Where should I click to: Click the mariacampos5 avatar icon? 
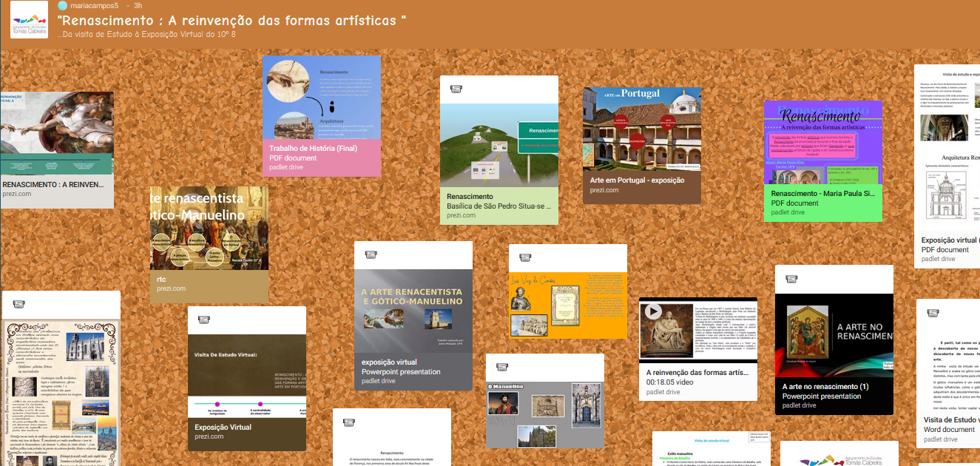(x=62, y=6)
